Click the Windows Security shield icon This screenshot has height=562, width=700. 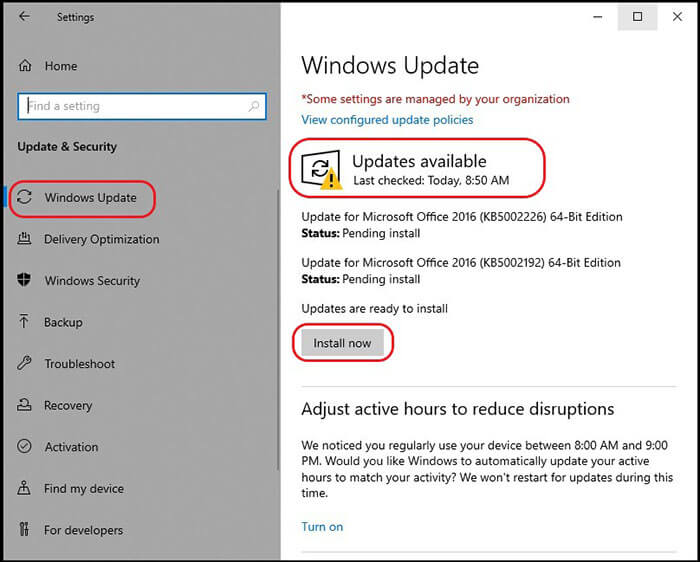click(x=24, y=280)
